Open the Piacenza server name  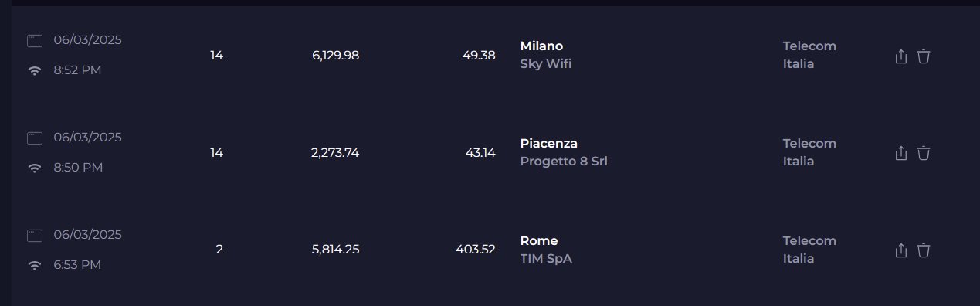[549, 144]
